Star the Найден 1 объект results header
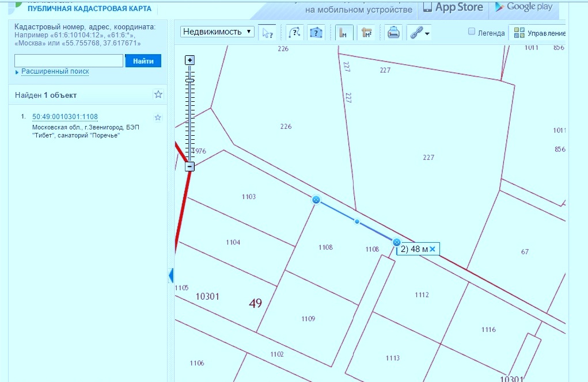This screenshot has height=382, width=588. 158,95
